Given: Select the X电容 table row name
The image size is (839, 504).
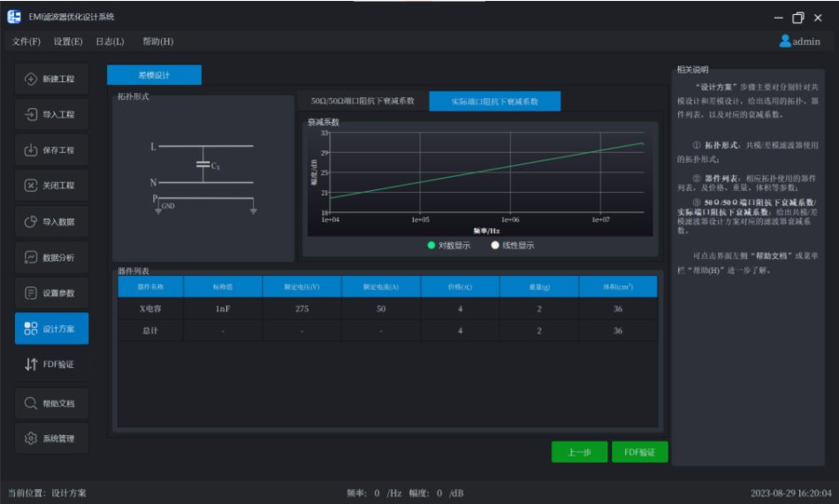Looking at the screenshot, I should pos(150,309).
